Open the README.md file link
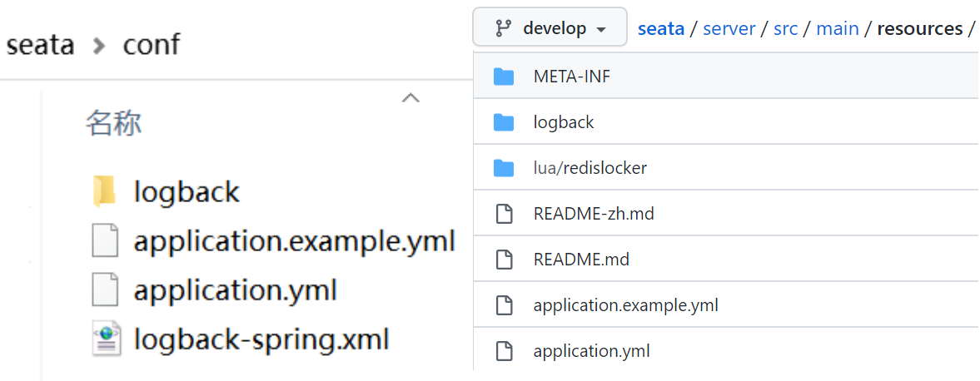 click(x=581, y=260)
